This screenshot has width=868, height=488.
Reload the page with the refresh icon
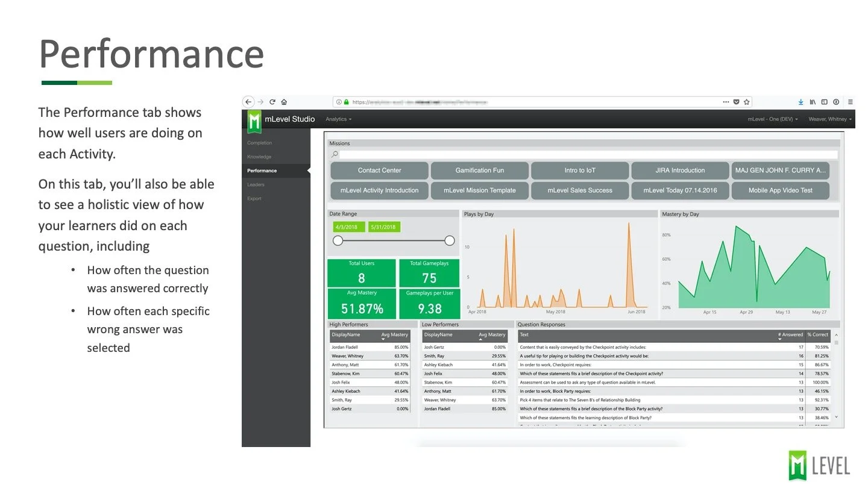272,102
